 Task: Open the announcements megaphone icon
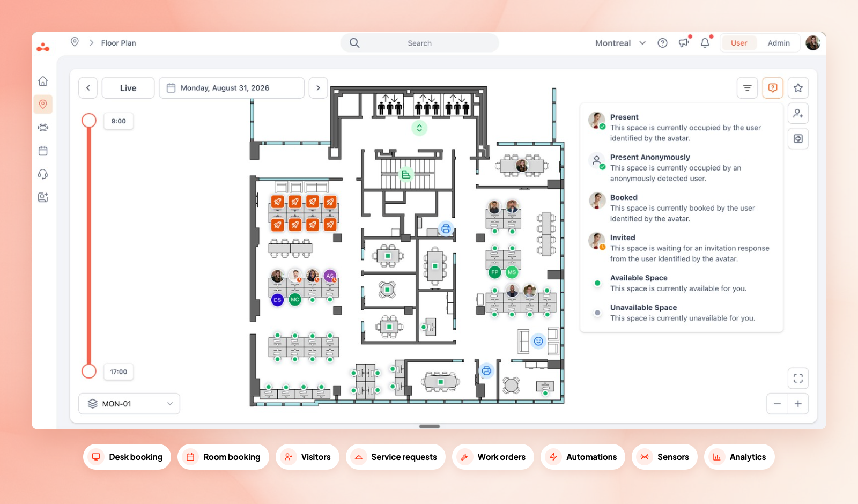point(684,42)
